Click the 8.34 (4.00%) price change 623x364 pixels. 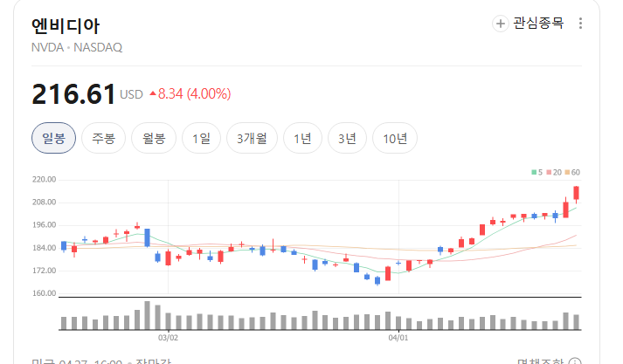click(x=190, y=94)
